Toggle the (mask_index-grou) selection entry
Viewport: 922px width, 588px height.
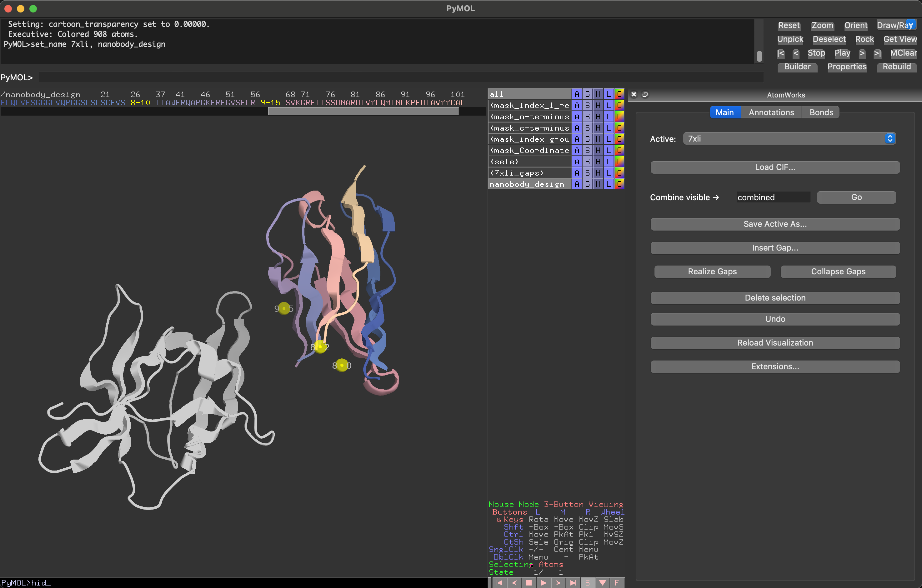tap(529, 139)
